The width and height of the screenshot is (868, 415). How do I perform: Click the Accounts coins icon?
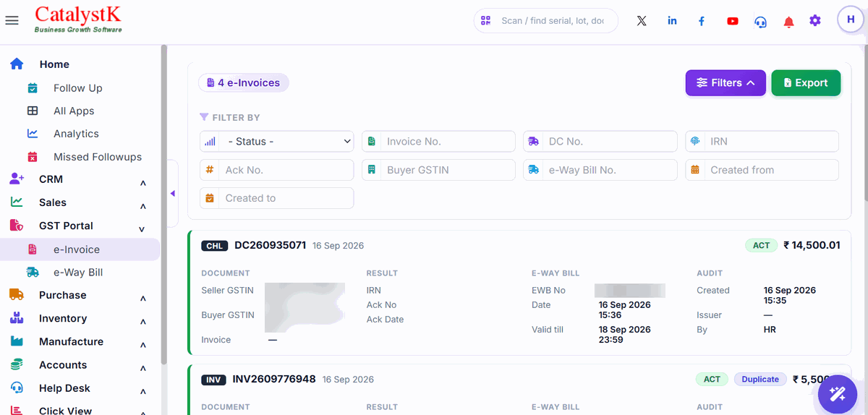coord(17,365)
